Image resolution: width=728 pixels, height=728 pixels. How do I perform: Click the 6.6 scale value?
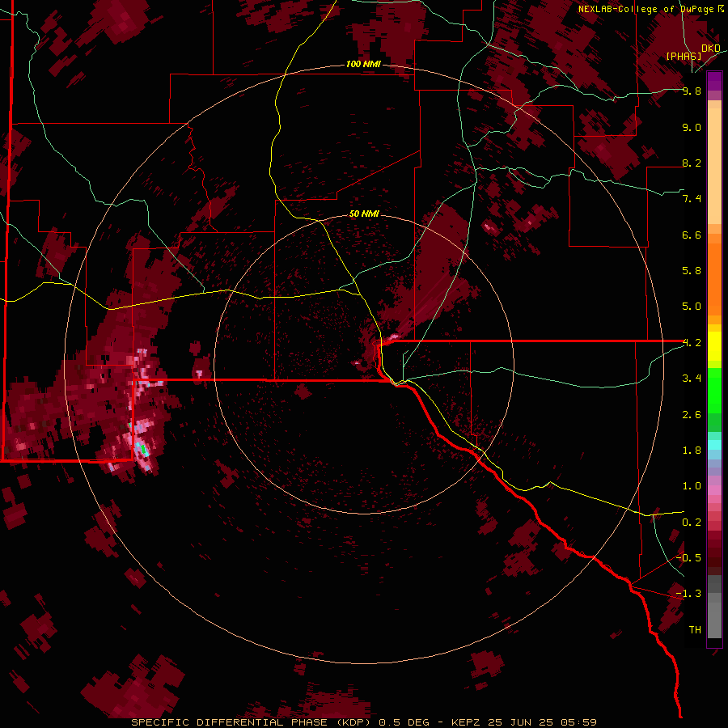692,235
